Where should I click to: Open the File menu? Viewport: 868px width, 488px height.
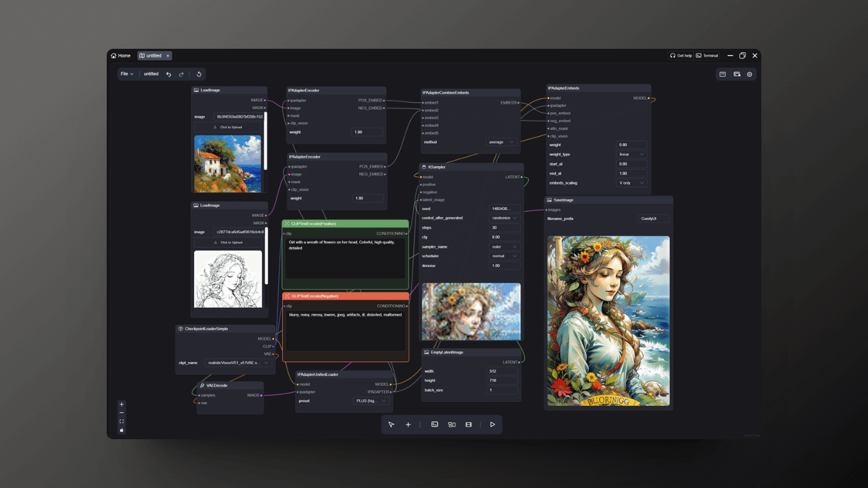pyautogui.click(x=127, y=74)
